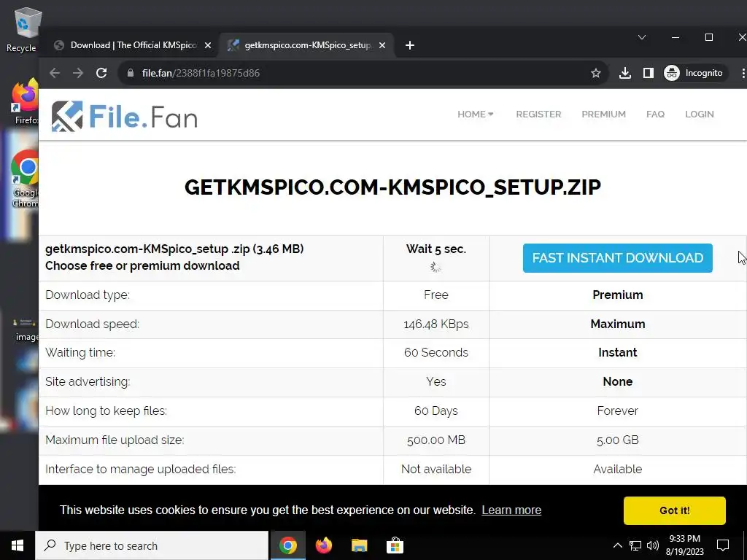Open the LOGIN page
747x560 pixels.
coord(700,114)
